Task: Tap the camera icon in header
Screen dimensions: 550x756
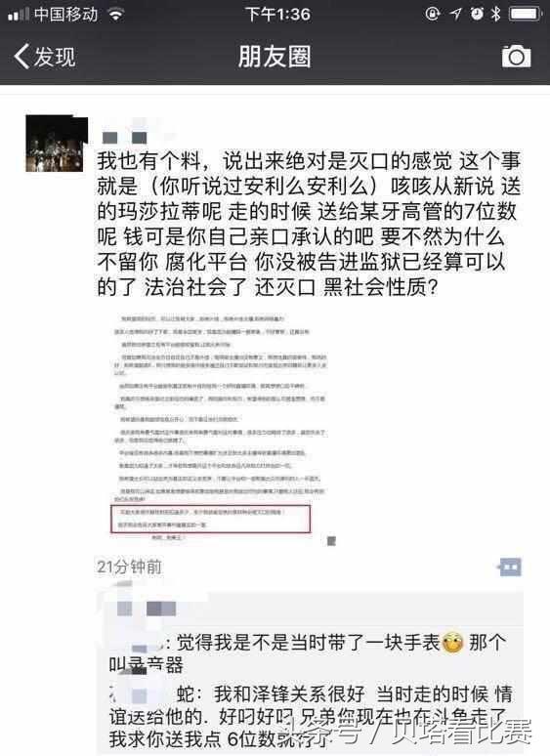Action: [x=516, y=57]
